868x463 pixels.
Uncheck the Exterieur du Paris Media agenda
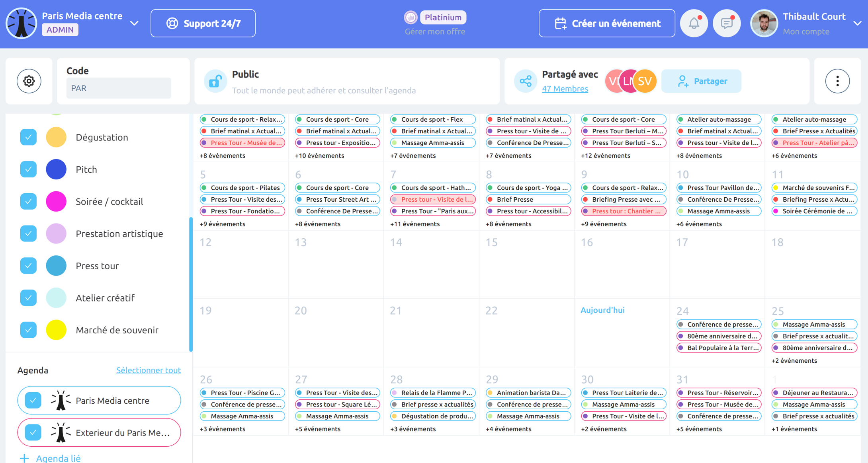(33, 432)
